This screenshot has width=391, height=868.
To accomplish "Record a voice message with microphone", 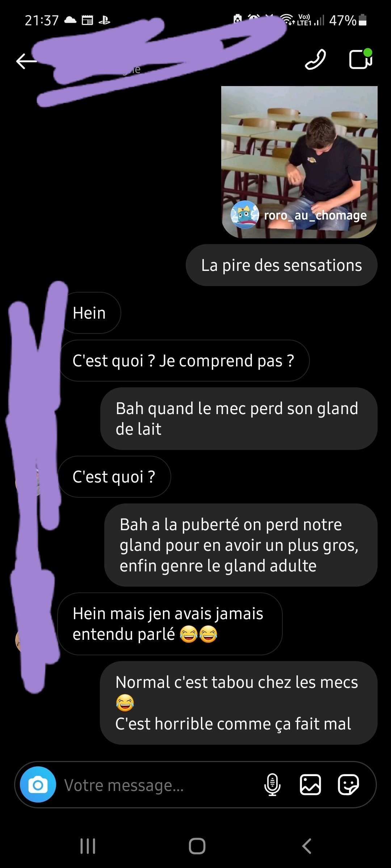I will pyautogui.click(x=272, y=784).
